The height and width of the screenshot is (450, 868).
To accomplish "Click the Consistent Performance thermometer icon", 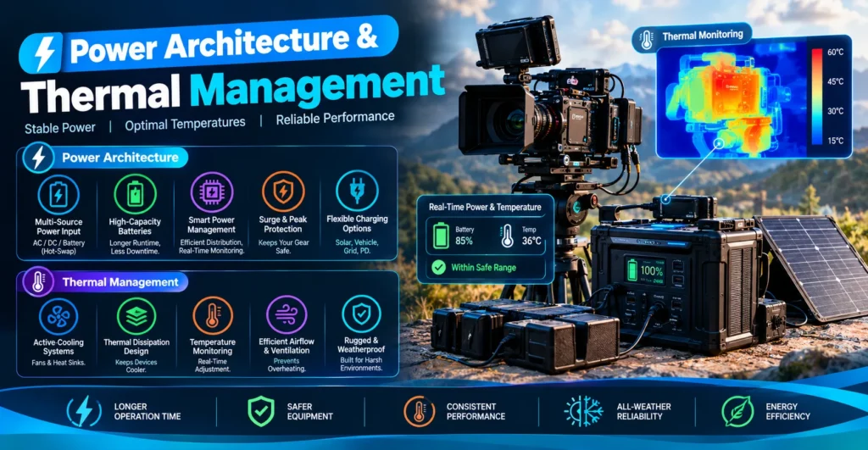I will point(419,411).
